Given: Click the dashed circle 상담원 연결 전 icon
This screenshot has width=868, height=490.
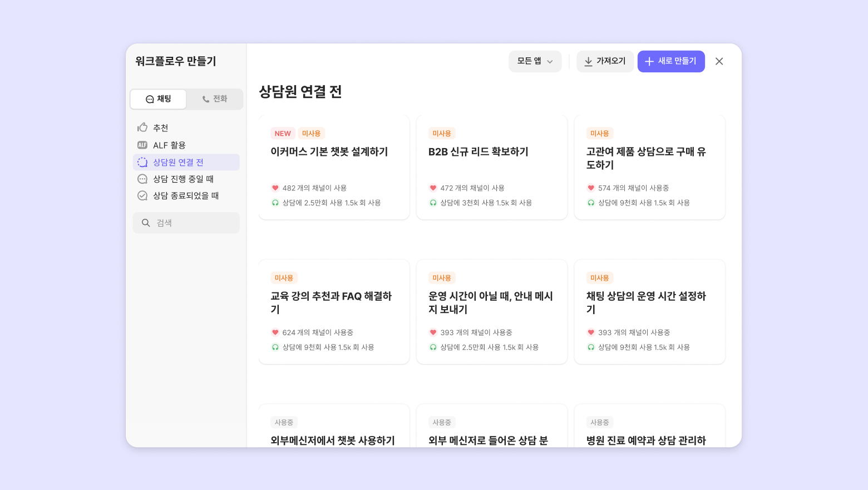Looking at the screenshot, I should pos(142,162).
